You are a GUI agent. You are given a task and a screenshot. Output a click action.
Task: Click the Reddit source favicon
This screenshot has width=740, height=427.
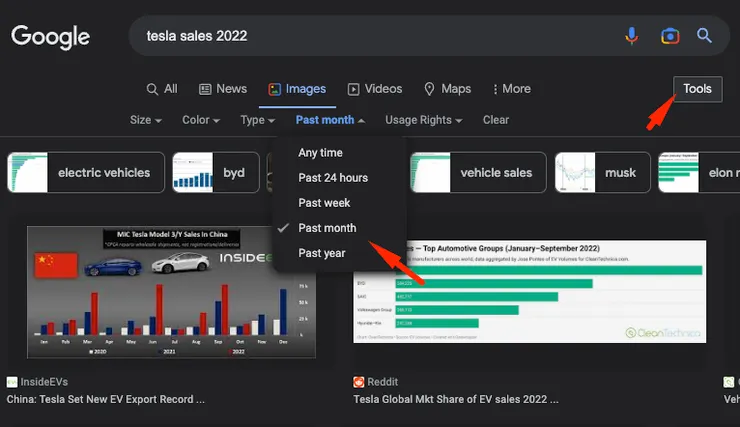359,382
